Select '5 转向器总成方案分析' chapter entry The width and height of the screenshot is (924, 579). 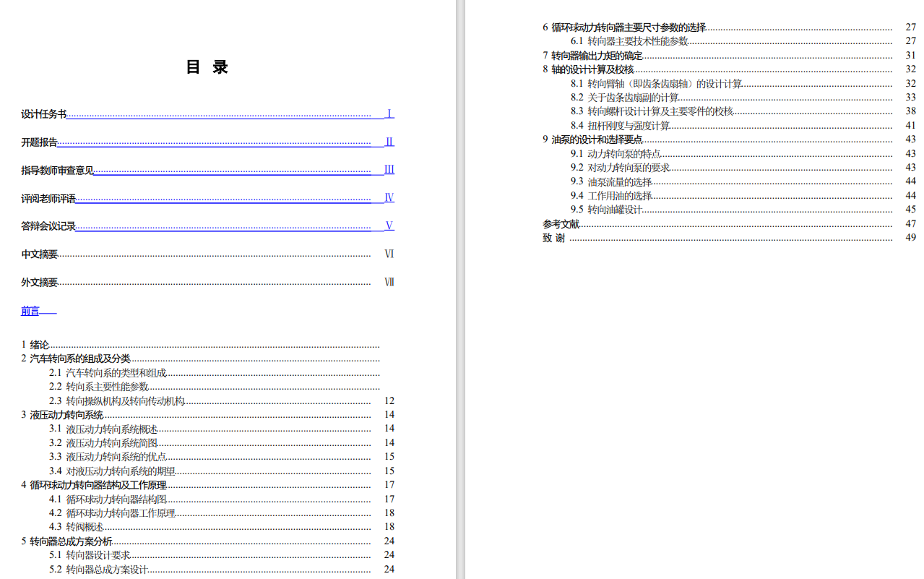coord(207,541)
